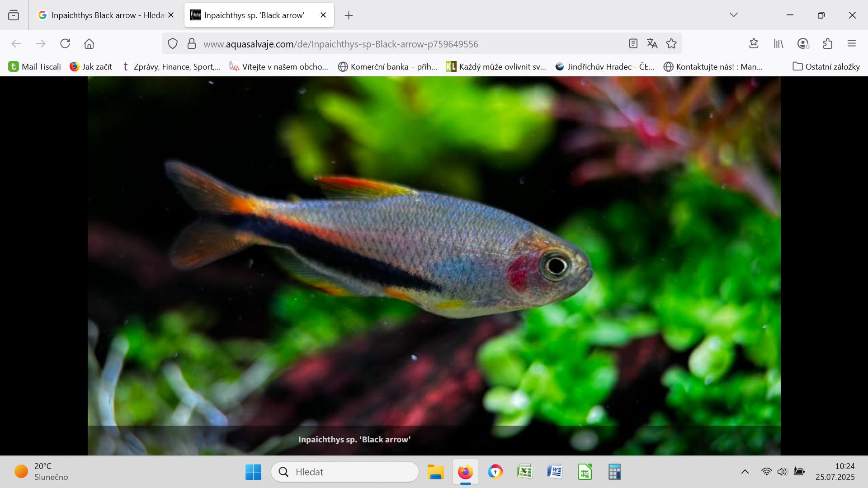Screen dimensions: 868x488
Task: Open tracking protection shield info
Action: tap(172, 43)
